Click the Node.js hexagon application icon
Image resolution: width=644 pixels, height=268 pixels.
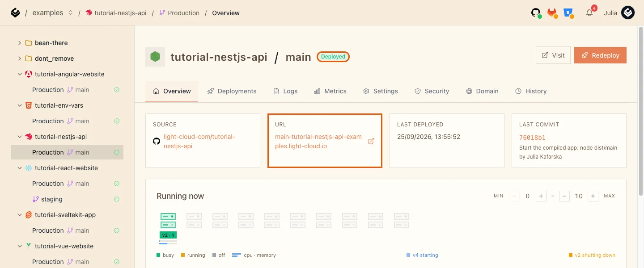[155, 57]
